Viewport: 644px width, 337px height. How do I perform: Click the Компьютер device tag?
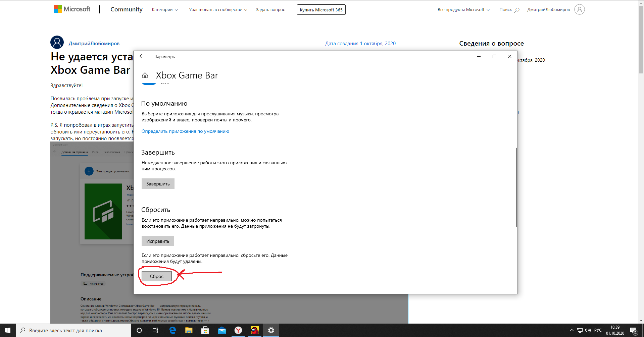coord(94,284)
